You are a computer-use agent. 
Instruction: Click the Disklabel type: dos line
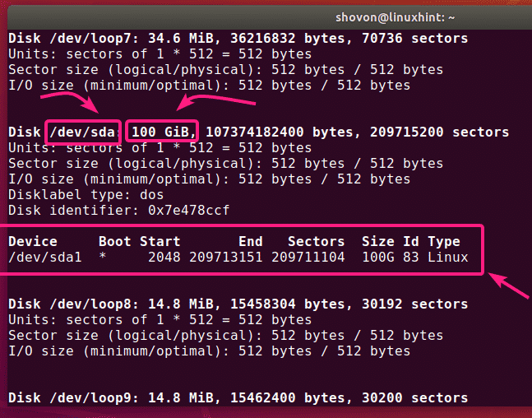86,195
